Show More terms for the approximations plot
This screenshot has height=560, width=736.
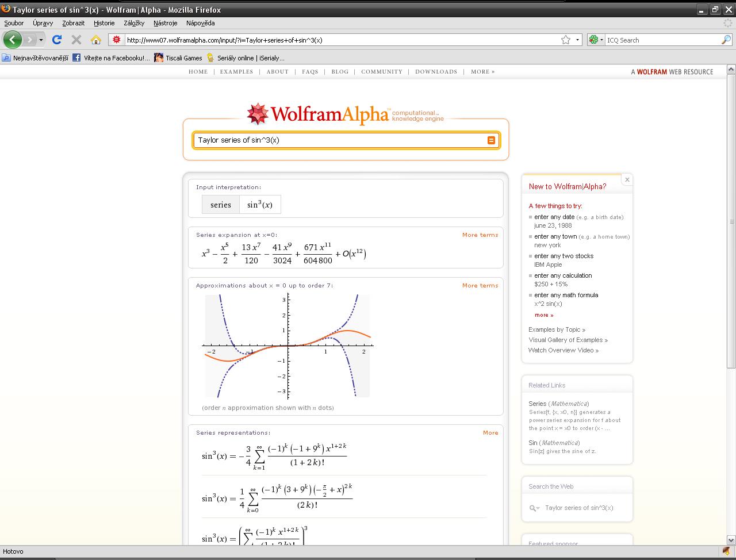click(480, 286)
